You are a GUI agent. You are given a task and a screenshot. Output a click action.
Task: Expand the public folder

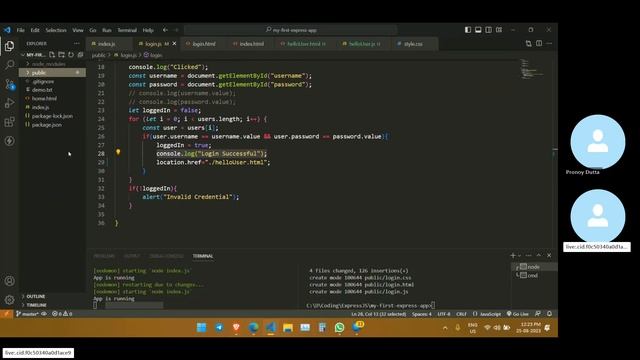point(52,73)
